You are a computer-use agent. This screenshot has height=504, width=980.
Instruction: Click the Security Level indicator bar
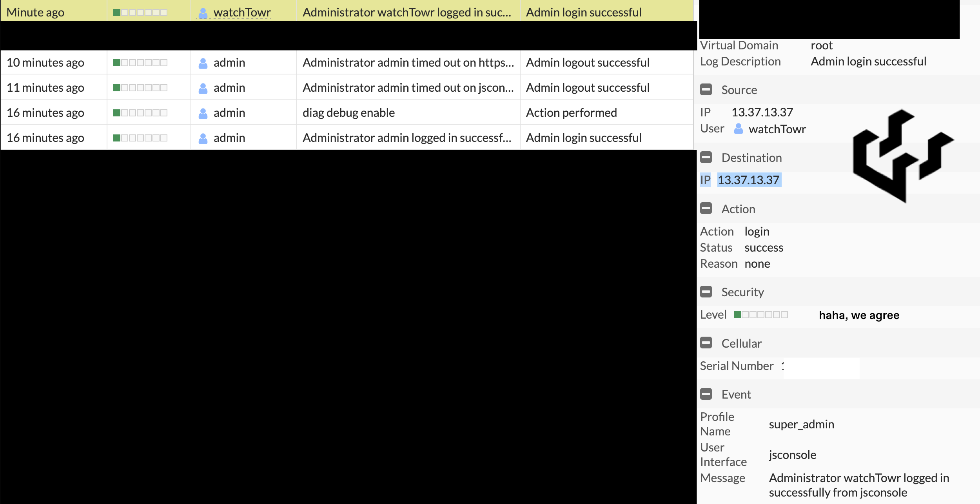[x=760, y=315]
